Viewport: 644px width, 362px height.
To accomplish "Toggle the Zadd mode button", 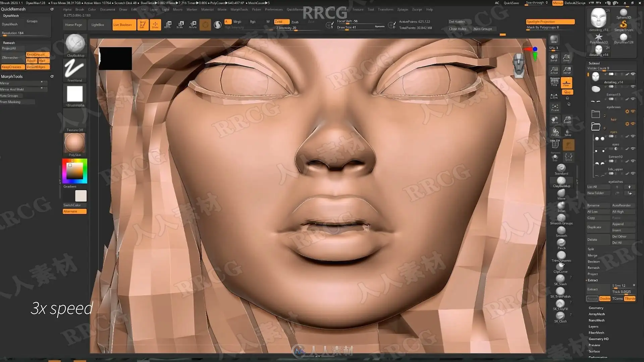I will pyautogui.click(x=281, y=22).
